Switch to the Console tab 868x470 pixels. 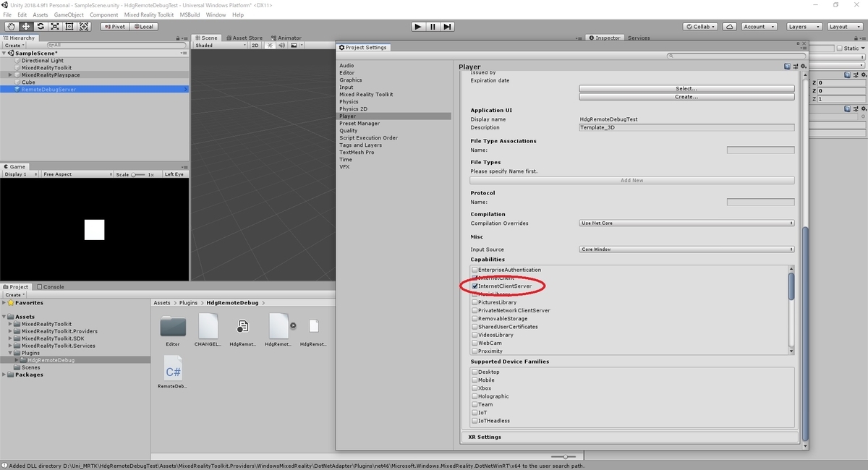51,286
